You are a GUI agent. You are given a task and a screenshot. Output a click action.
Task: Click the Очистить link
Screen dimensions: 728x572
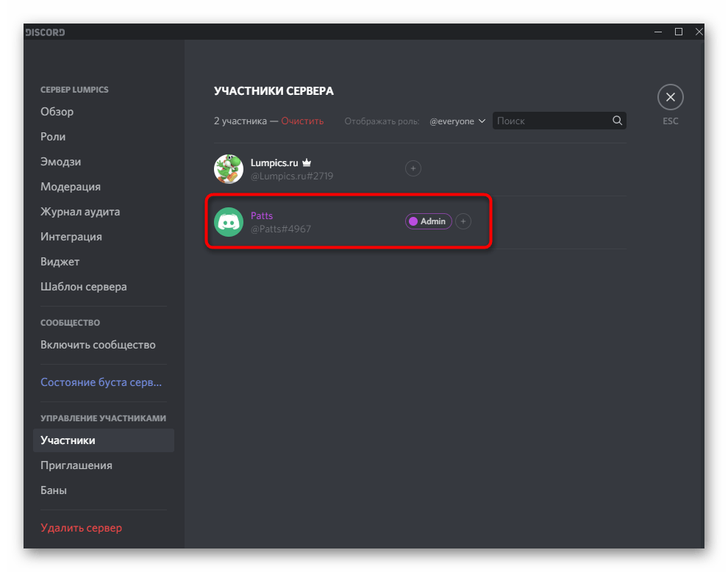(302, 121)
